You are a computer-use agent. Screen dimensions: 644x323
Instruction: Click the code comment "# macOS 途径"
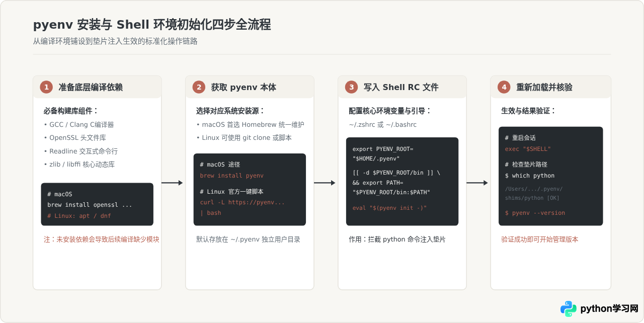click(220, 165)
